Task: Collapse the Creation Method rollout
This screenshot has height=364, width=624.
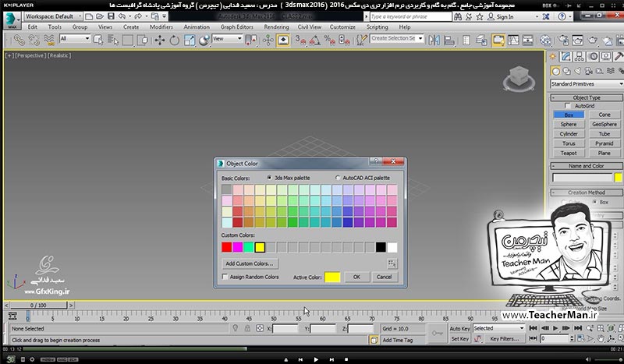Action: pyautogui.click(x=587, y=193)
